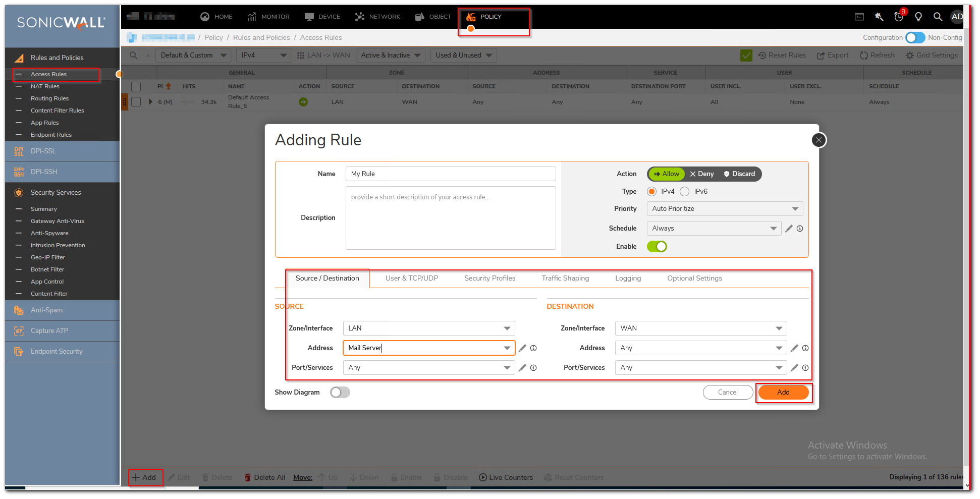Switch to Traffic Shaping tab
The height and width of the screenshot is (499, 980).
[x=565, y=279]
